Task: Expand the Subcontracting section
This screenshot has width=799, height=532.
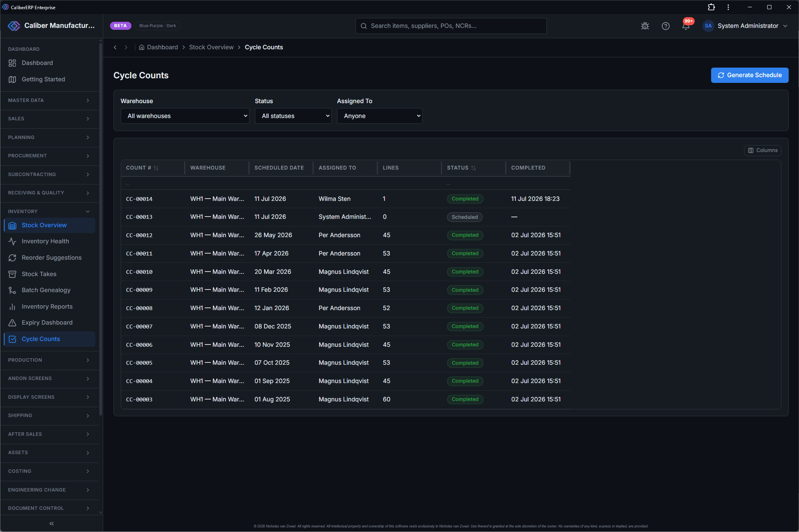Action: point(49,175)
